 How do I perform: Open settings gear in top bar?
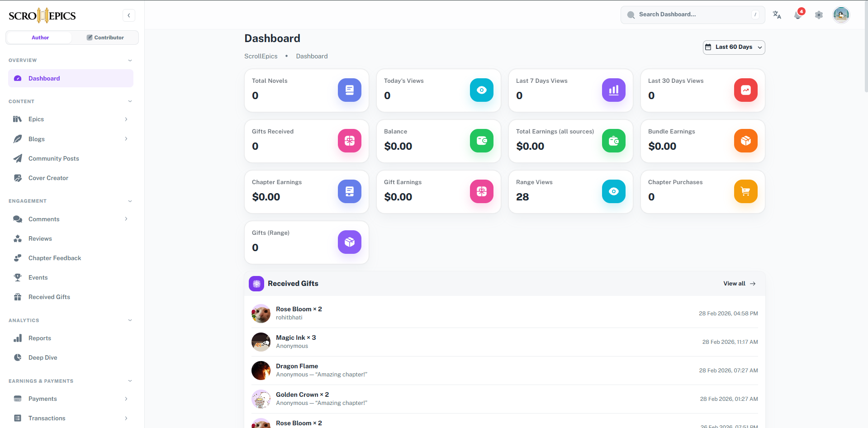click(819, 15)
